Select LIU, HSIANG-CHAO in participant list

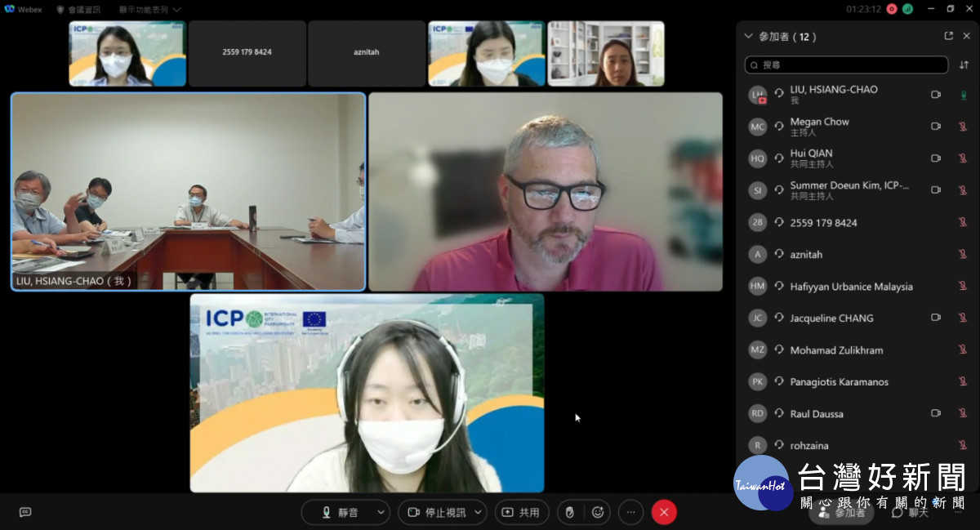pyautogui.click(x=857, y=95)
